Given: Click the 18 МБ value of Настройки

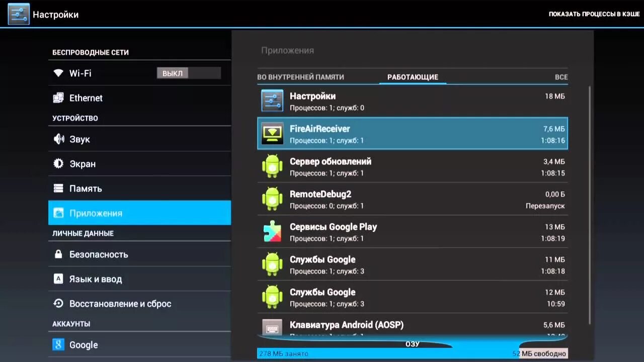Looking at the screenshot, I should click(x=555, y=96).
